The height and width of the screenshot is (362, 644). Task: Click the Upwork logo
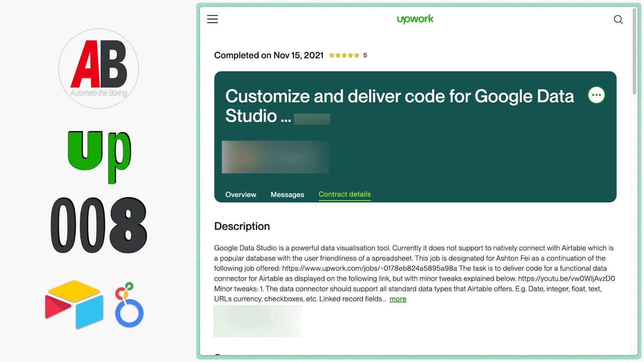click(415, 19)
